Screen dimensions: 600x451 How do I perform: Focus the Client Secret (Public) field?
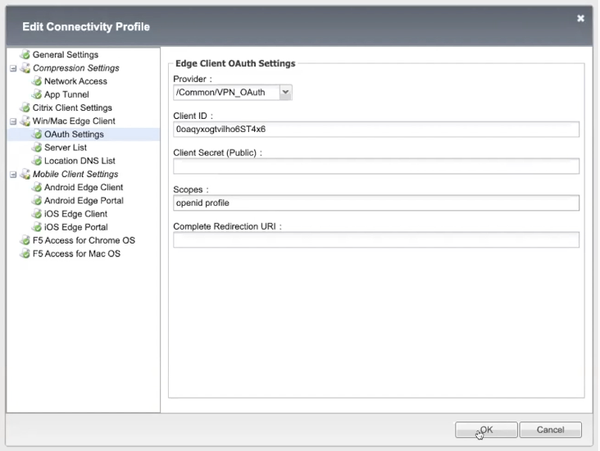point(376,166)
